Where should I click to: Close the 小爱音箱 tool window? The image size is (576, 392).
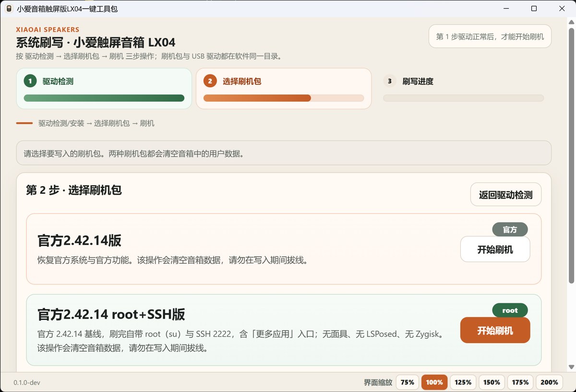pos(562,9)
